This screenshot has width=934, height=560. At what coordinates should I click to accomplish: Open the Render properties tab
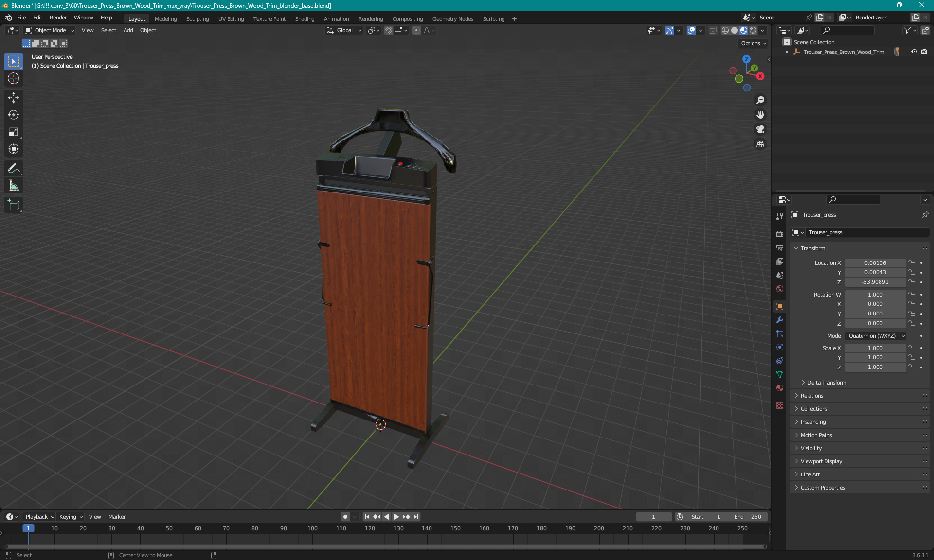tap(780, 234)
